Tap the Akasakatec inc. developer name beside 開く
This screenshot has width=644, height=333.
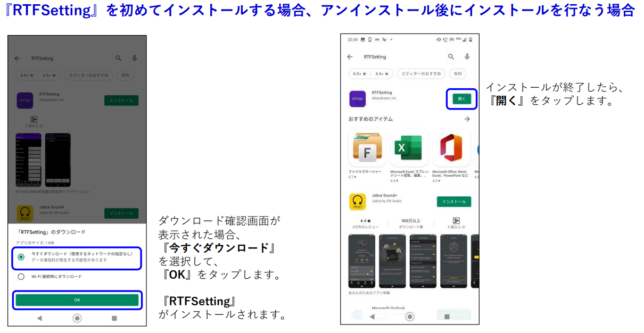coord(384,98)
